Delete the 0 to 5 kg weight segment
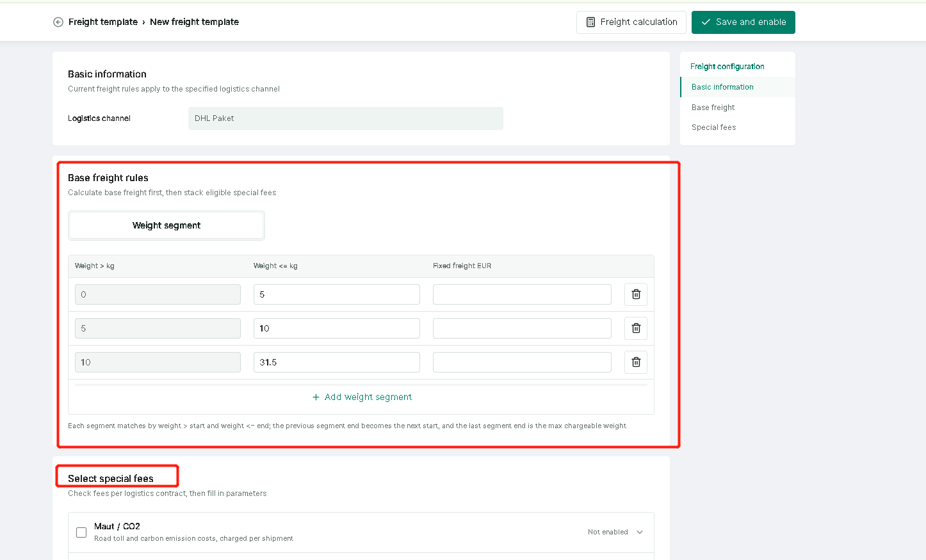The width and height of the screenshot is (926, 560). pos(636,294)
